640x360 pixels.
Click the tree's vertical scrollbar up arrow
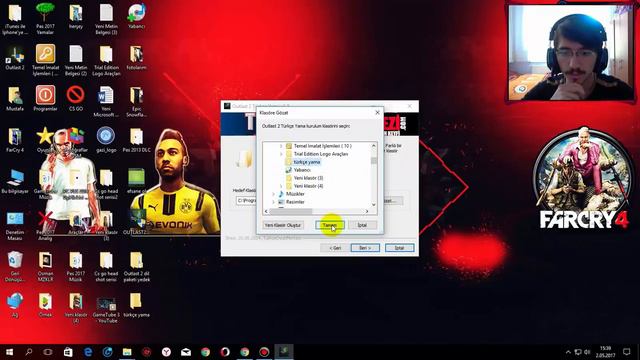coord(373,146)
